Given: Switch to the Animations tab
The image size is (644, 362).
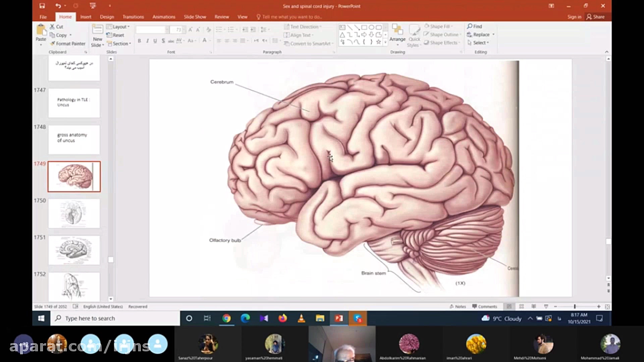Looking at the screenshot, I should click(x=164, y=17).
